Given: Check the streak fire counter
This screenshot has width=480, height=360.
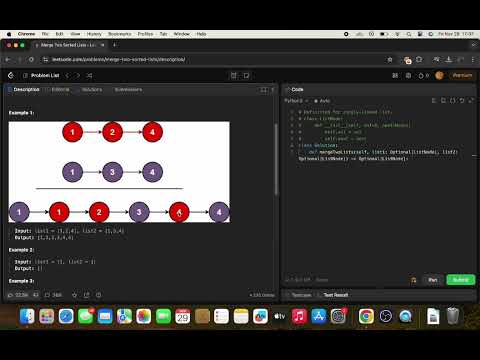Looking at the screenshot, I should coord(423,76).
